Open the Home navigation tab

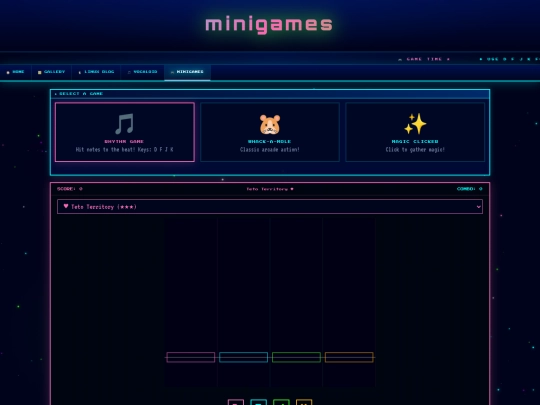[15, 72]
